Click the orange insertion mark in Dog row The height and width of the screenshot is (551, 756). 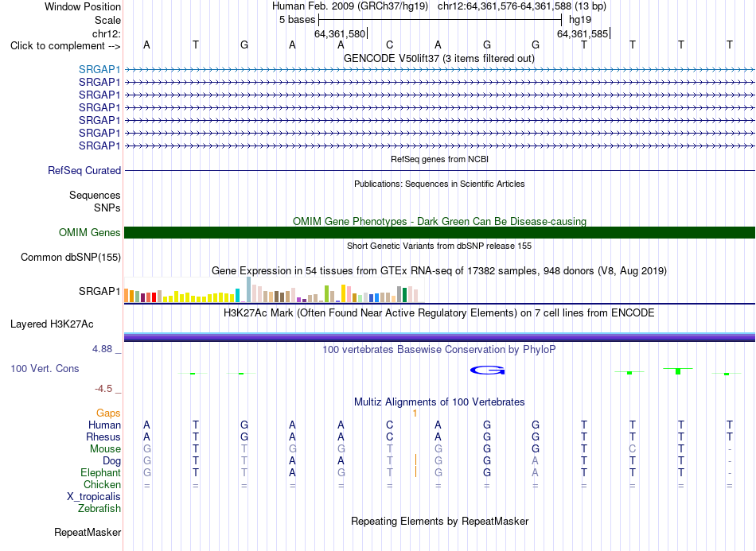[415, 460]
